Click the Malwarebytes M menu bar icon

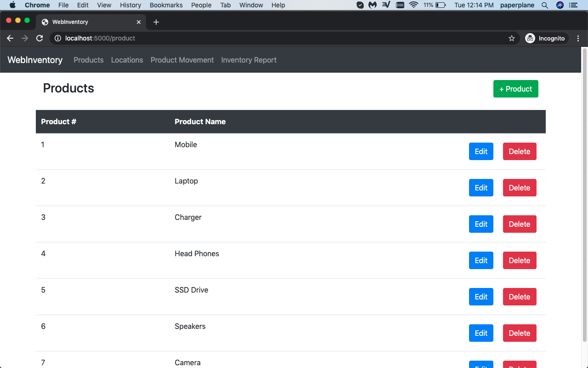coord(373,5)
